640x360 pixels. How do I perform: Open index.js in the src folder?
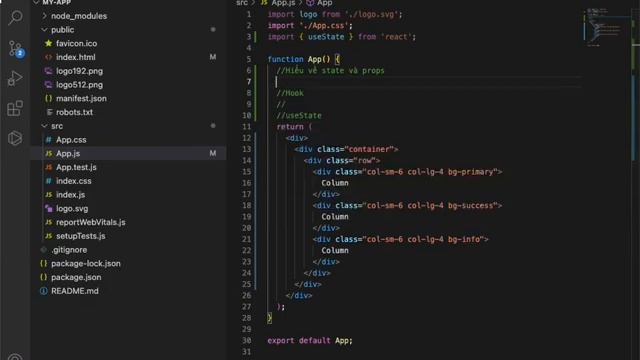tap(70, 195)
